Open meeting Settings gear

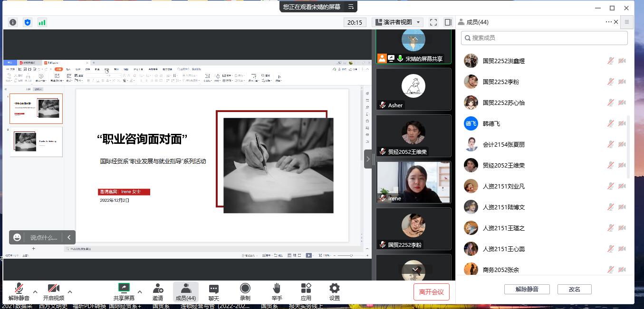click(335, 292)
